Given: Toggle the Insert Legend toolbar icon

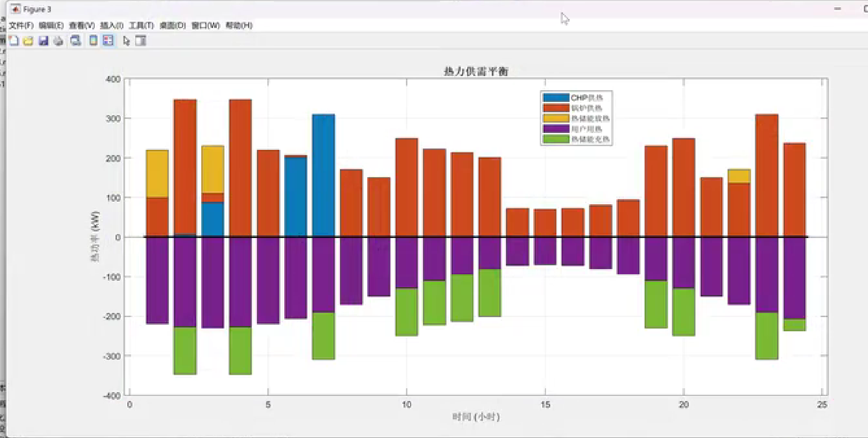Looking at the screenshot, I should (x=108, y=41).
